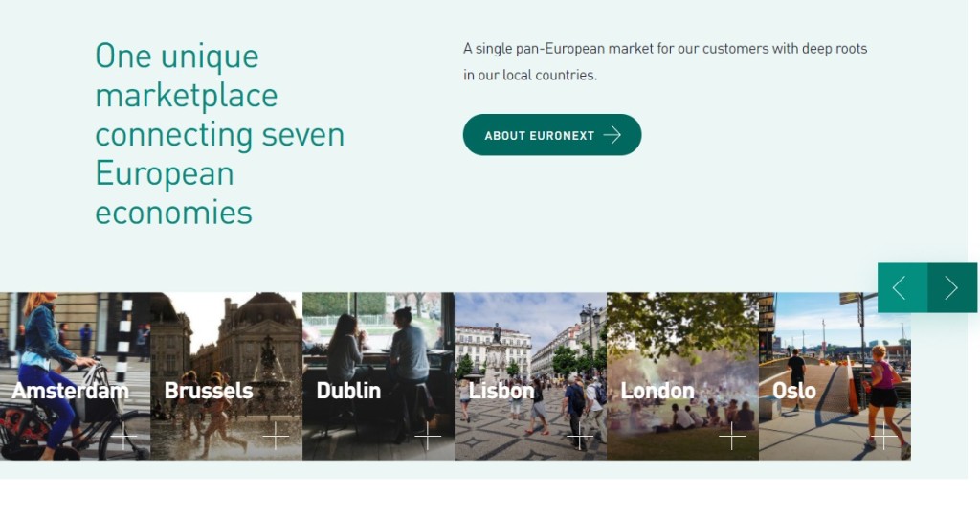
Task: Expand the Amsterdam tile using its plus icon
Action: (123, 436)
